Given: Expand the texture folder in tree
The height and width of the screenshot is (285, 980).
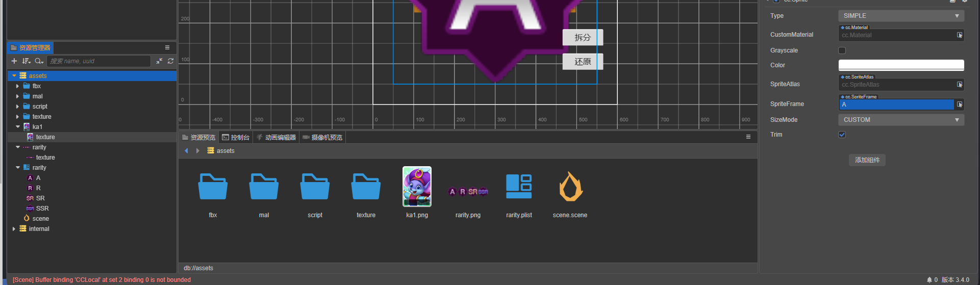Looking at the screenshot, I should [x=17, y=117].
